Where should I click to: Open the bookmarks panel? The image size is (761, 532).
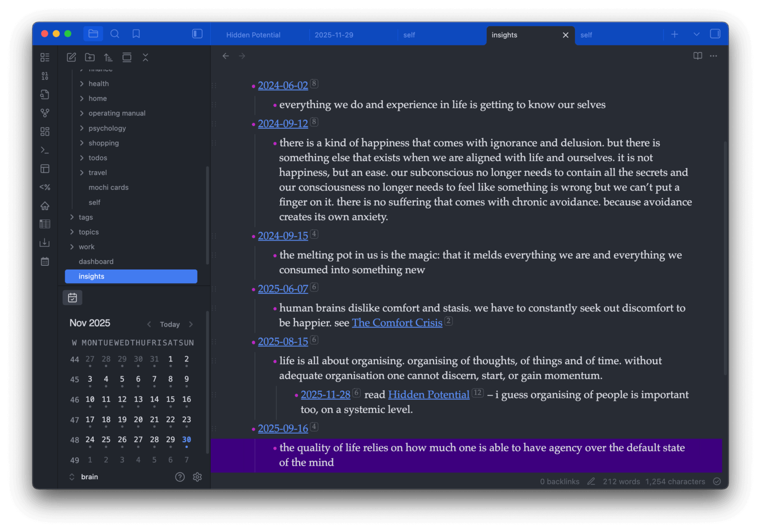pyautogui.click(x=136, y=34)
